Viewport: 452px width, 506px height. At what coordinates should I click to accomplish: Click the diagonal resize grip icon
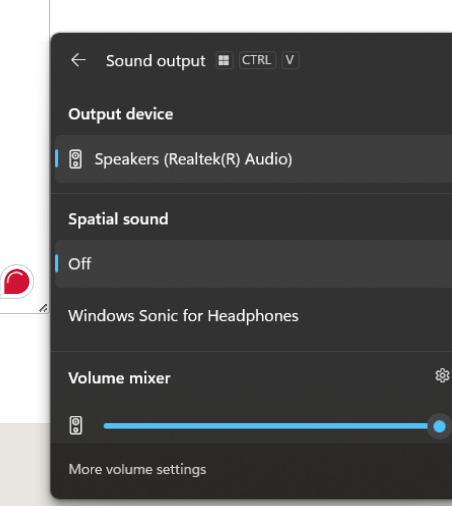(43, 308)
